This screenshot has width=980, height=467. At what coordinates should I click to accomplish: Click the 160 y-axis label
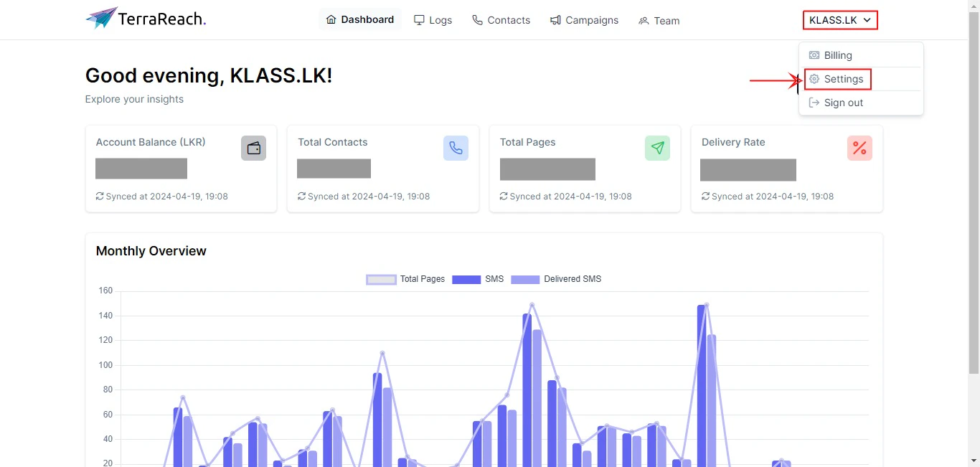pos(105,291)
